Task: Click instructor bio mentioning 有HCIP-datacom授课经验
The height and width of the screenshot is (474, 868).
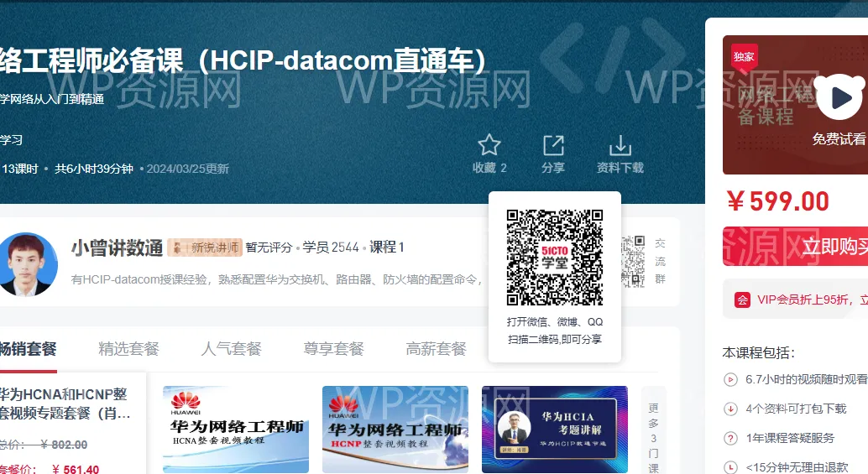Action: pyautogui.click(x=277, y=280)
